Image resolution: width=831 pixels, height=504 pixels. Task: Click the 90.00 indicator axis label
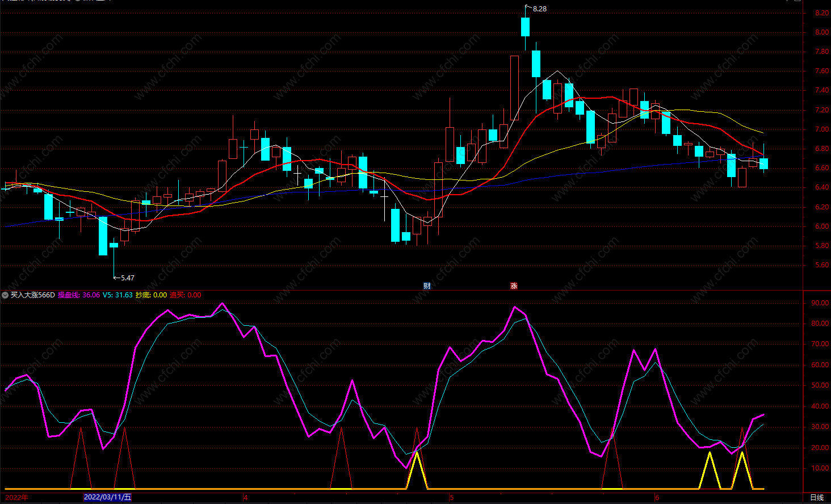point(820,303)
